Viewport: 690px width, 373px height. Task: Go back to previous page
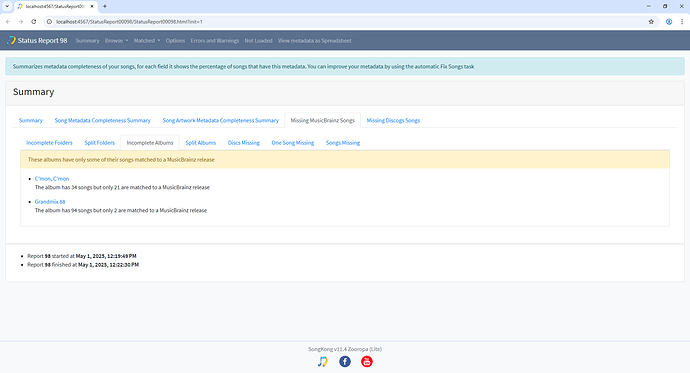tap(8, 22)
